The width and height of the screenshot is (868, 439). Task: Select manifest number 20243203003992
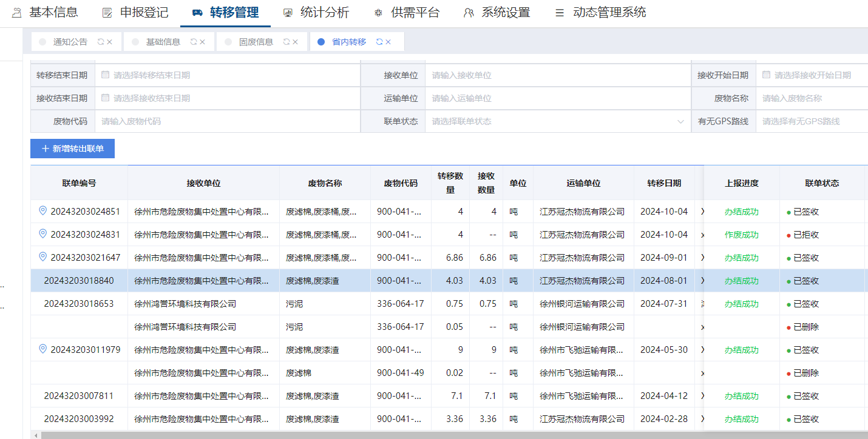coord(79,419)
